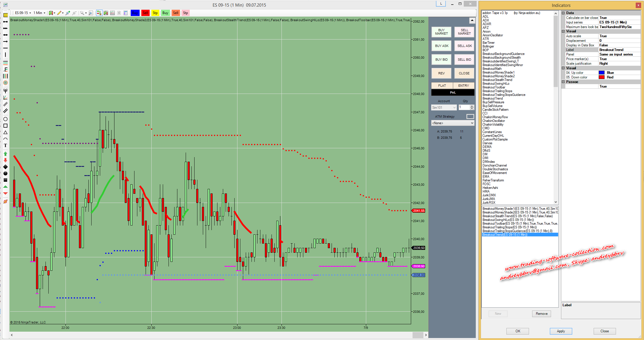
Task: Select the rectangle drawing tool
Action: pyautogui.click(x=5, y=126)
